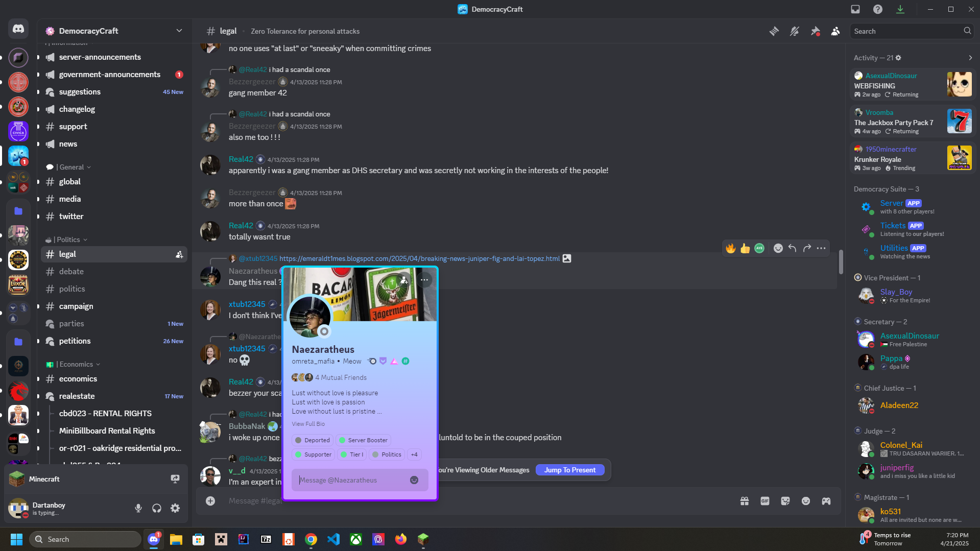Open user settings gear next to Dartanboy
This screenshot has width=980, height=551.
click(175, 508)
